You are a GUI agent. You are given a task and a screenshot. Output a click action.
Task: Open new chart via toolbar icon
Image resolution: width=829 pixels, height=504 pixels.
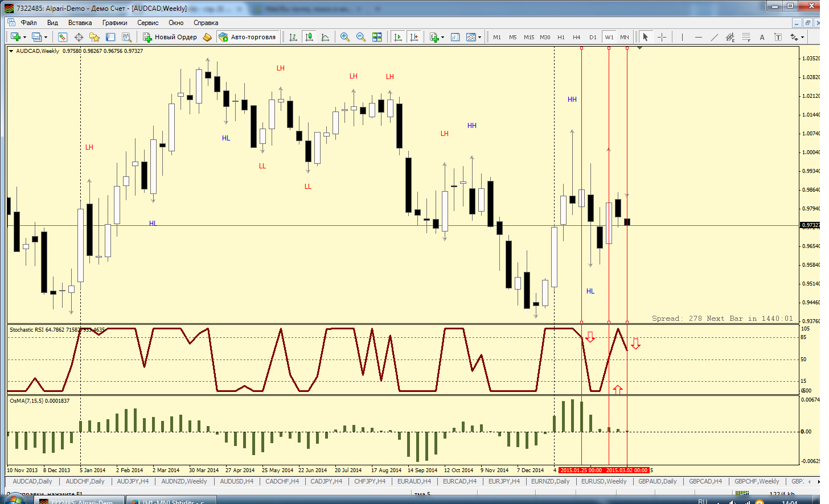[15, 37]
